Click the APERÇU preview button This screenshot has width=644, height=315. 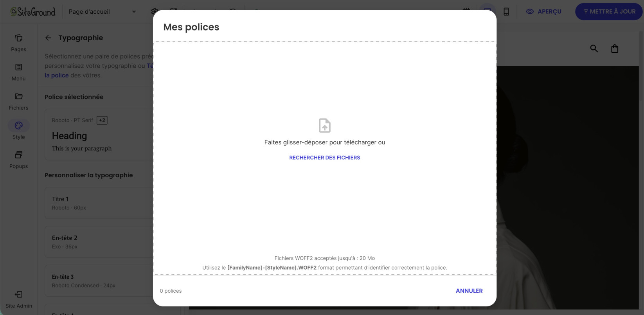544,12
